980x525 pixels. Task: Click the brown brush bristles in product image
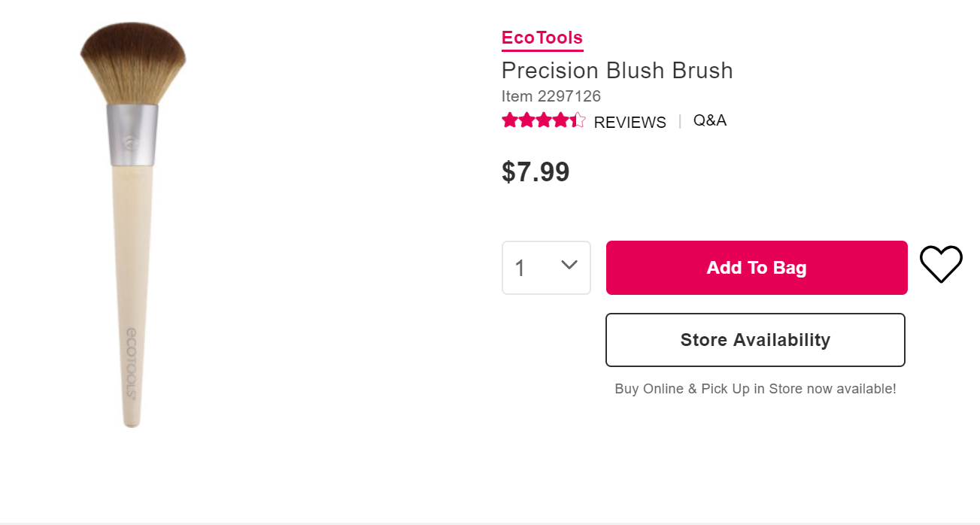(132, 64)
